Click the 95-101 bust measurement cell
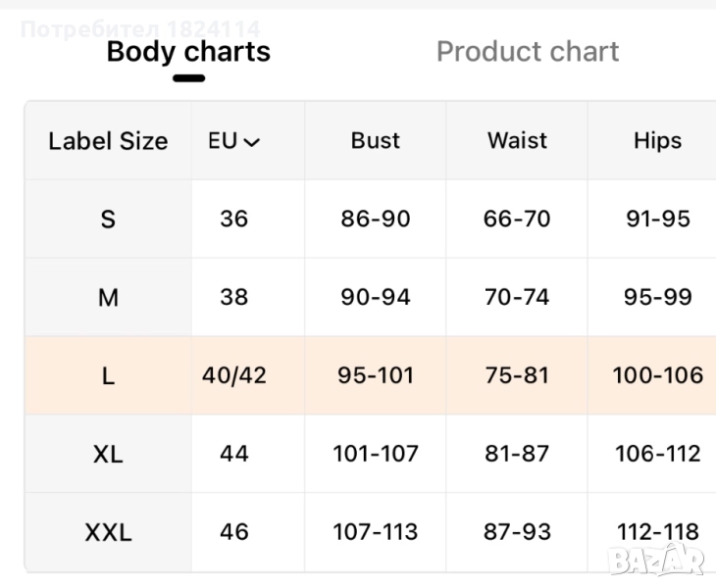The height and width of the screenshot is (588, 716). click(x=375, y=375)
